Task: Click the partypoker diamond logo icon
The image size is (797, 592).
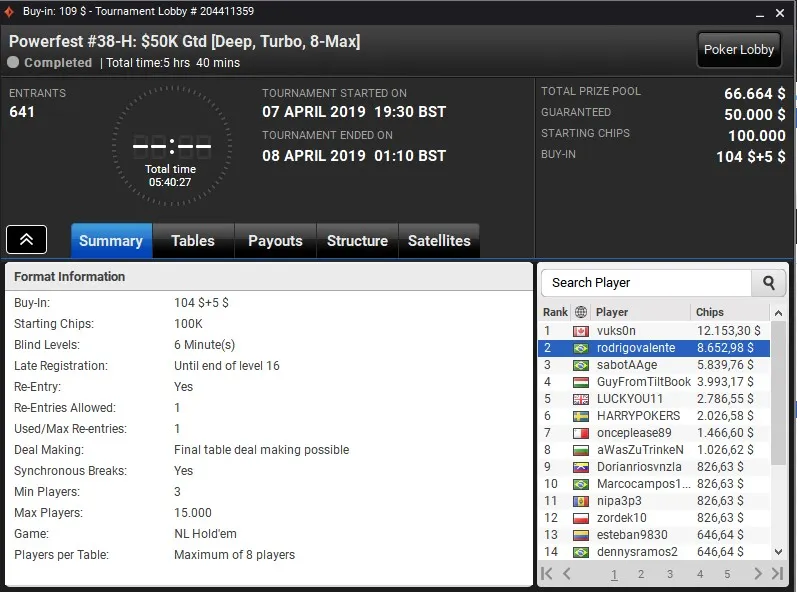Action: coord(9,11)
